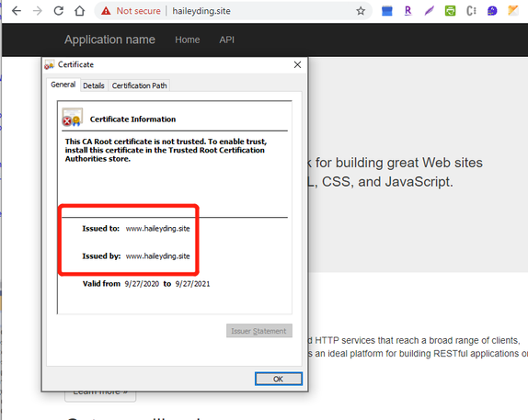Open the purple feather extension icon

[x=429, y=11]
